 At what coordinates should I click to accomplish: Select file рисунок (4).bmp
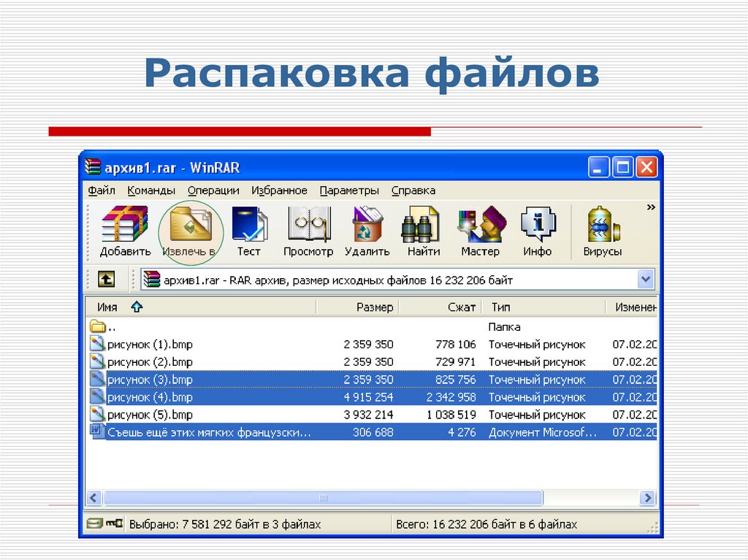pos(372,397)
